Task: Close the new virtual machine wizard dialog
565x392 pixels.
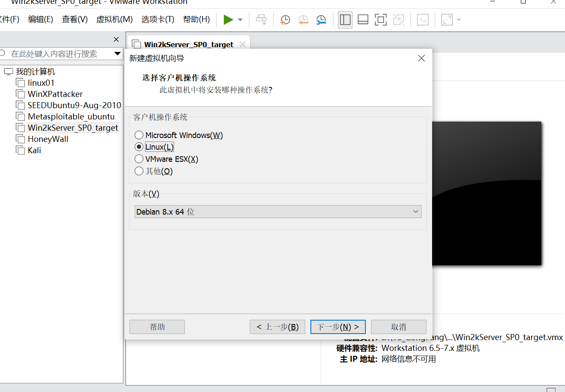Action: click(421, 58)
